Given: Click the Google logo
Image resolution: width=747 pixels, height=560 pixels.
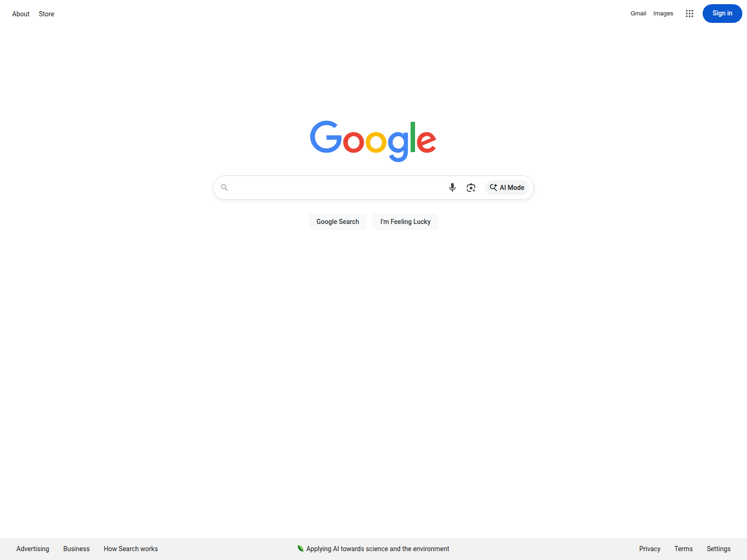Looking at the screenshot, I should coord(373,141).
